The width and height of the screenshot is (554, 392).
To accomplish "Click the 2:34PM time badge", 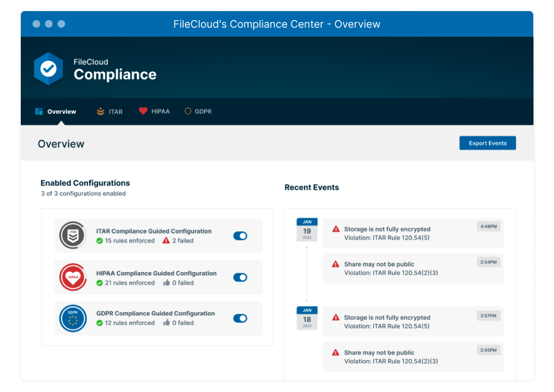I will point(488,262).
